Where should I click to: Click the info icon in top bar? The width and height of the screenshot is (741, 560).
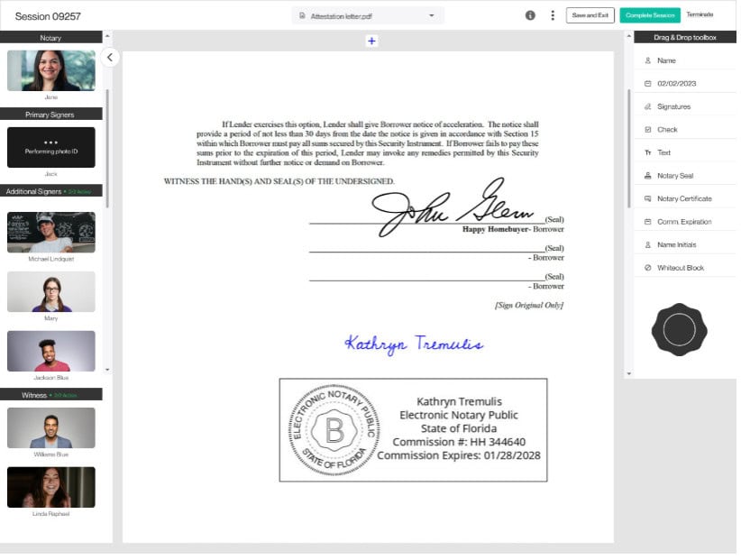(530, 15)
